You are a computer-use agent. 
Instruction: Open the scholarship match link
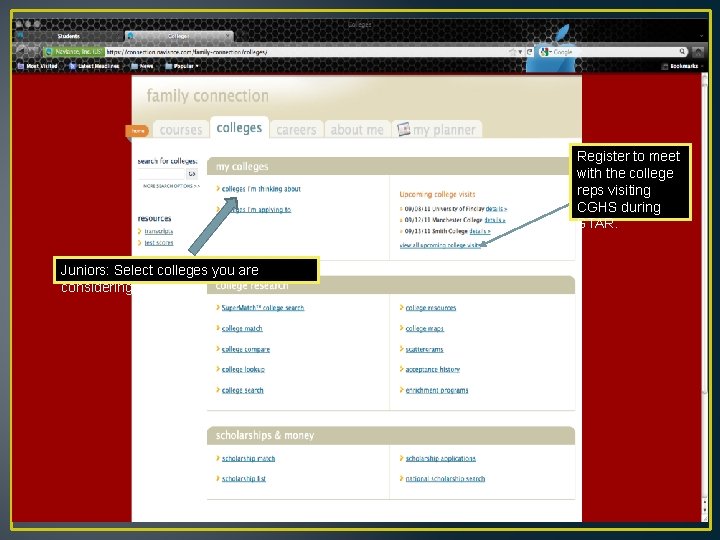pos(248,458)
